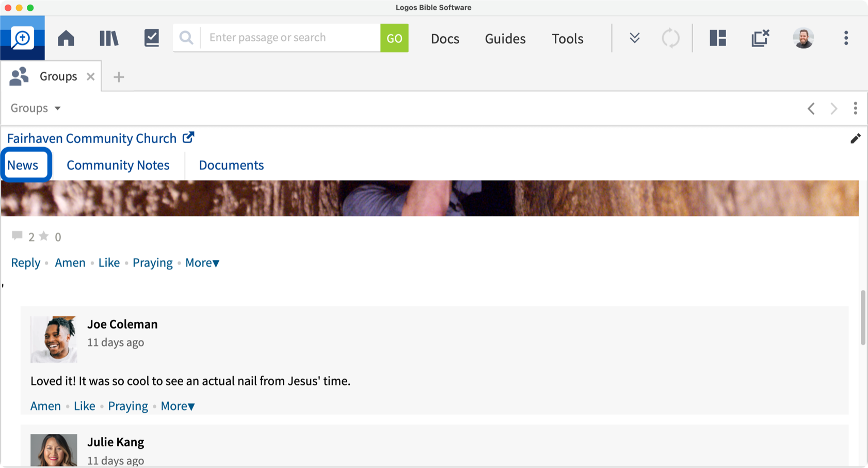Click the pencil edit icon
The width and height of the screenshot is (868, 468).
(x=855, y=138)
